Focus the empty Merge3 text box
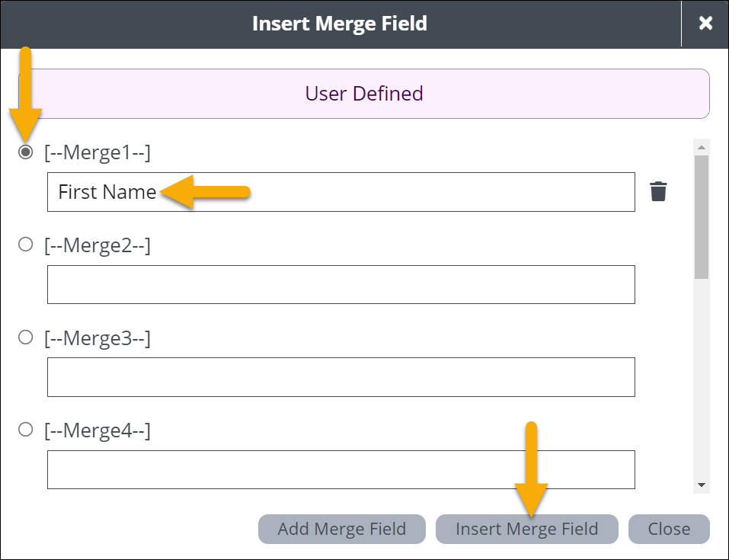This screenshot has width=729, height=560. 341,377
